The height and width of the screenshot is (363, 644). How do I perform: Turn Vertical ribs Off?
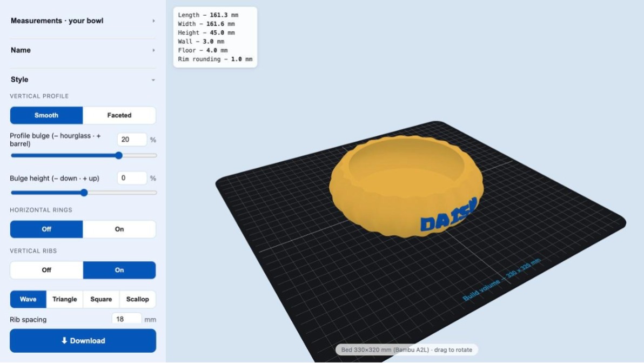[x=46, y=270]
